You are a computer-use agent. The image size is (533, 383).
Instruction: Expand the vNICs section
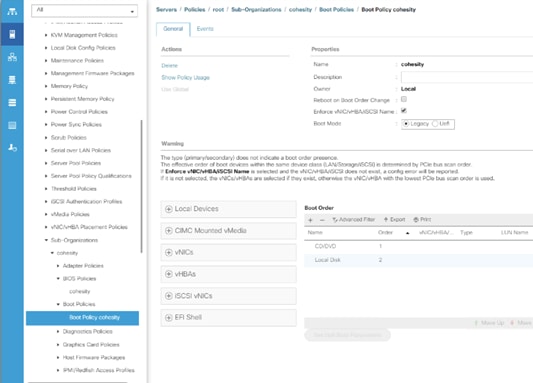[x=228, y=252]
